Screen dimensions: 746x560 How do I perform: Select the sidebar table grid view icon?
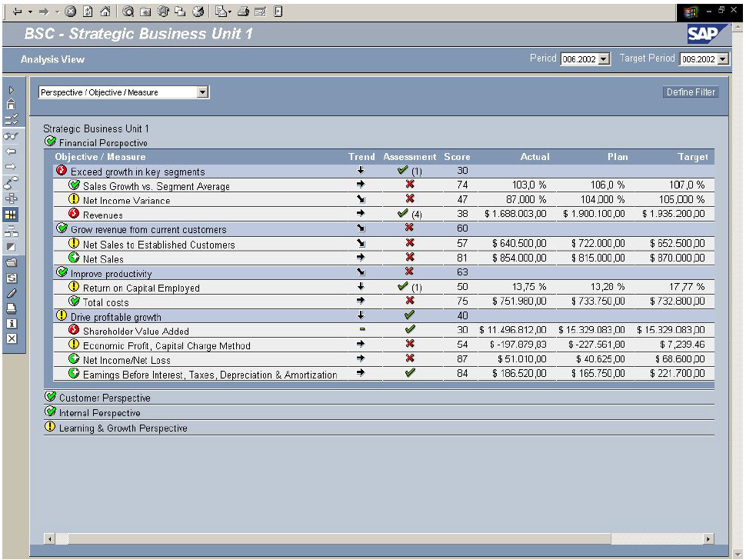[x=11, y=215]
